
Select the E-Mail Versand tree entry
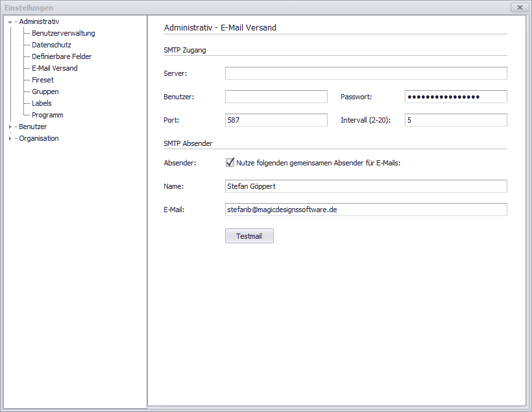point(54,68)
